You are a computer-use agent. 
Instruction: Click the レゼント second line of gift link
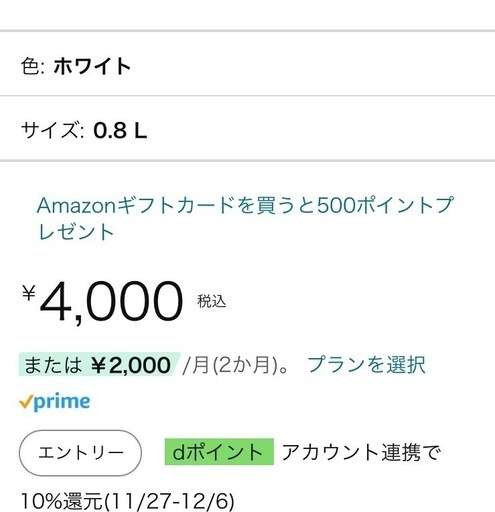[76, 231]
